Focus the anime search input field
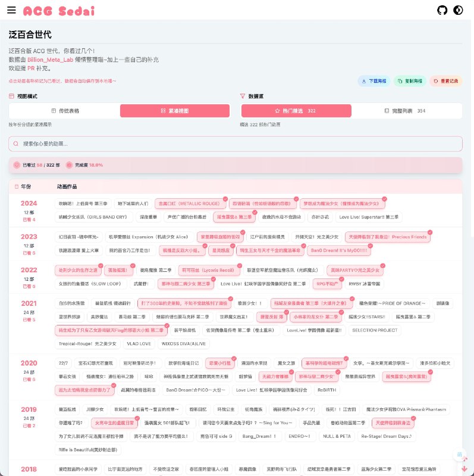The image size is (474, 476). pos(236,143)
